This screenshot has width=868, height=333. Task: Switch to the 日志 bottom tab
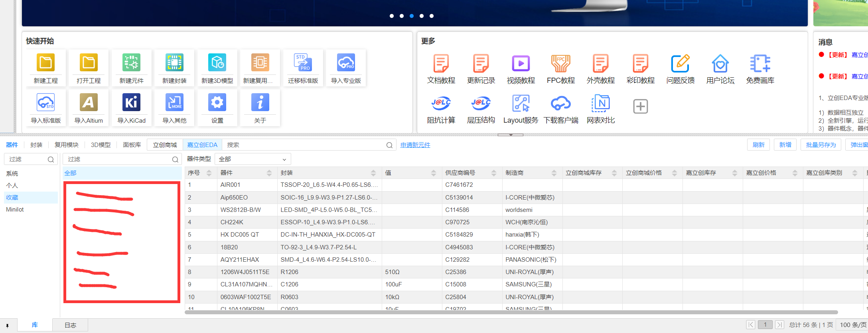pyautogui.click(x=70, y=325)
